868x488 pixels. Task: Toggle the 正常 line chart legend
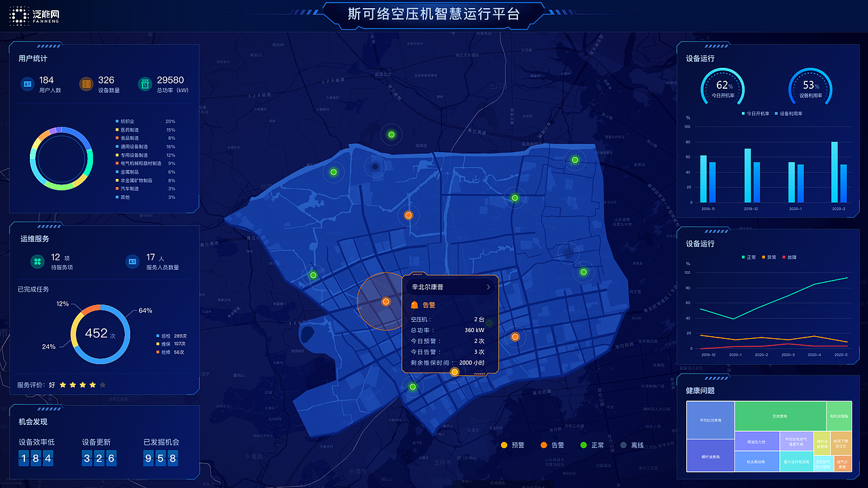pyautogui.click(x=749, y=257)
